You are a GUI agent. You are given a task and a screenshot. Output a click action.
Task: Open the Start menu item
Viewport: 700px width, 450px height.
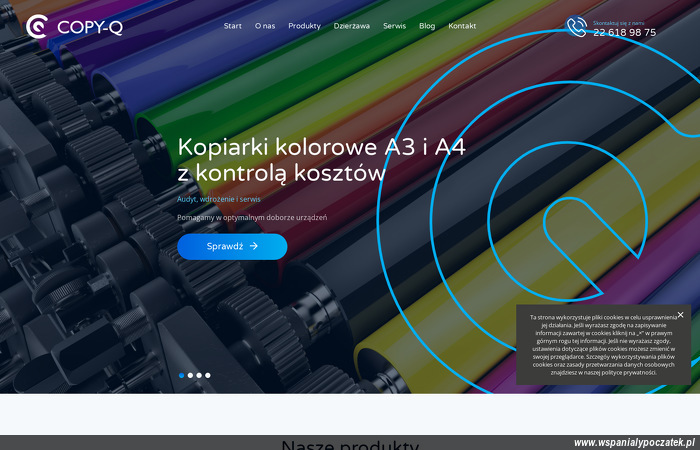233,26
